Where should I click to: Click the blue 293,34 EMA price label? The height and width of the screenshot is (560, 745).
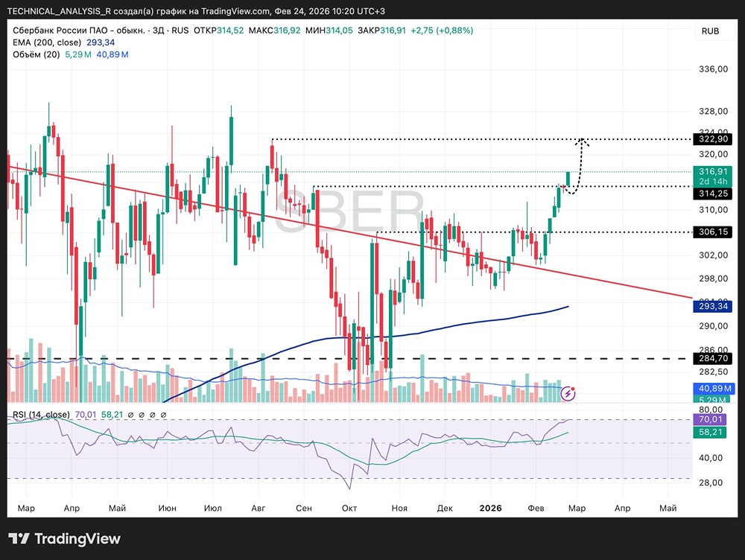[713, 306]
